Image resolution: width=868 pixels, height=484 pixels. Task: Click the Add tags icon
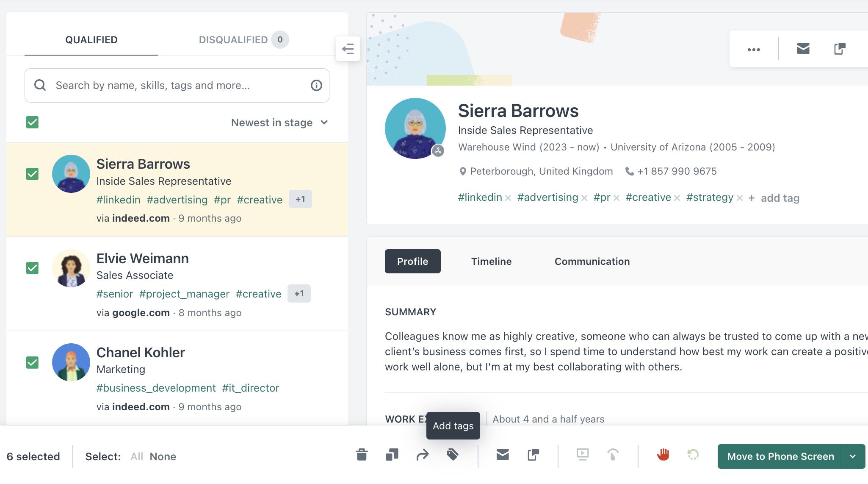pyautogui.click(x=453, y=455)
